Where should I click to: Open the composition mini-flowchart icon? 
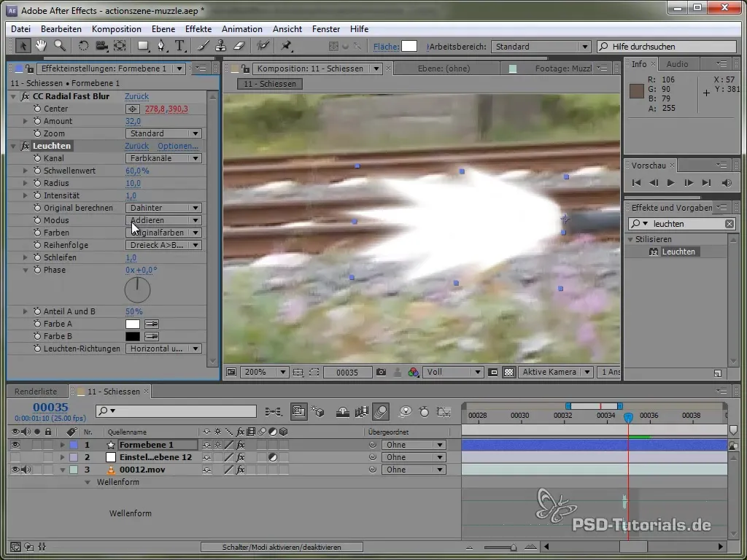274,412
